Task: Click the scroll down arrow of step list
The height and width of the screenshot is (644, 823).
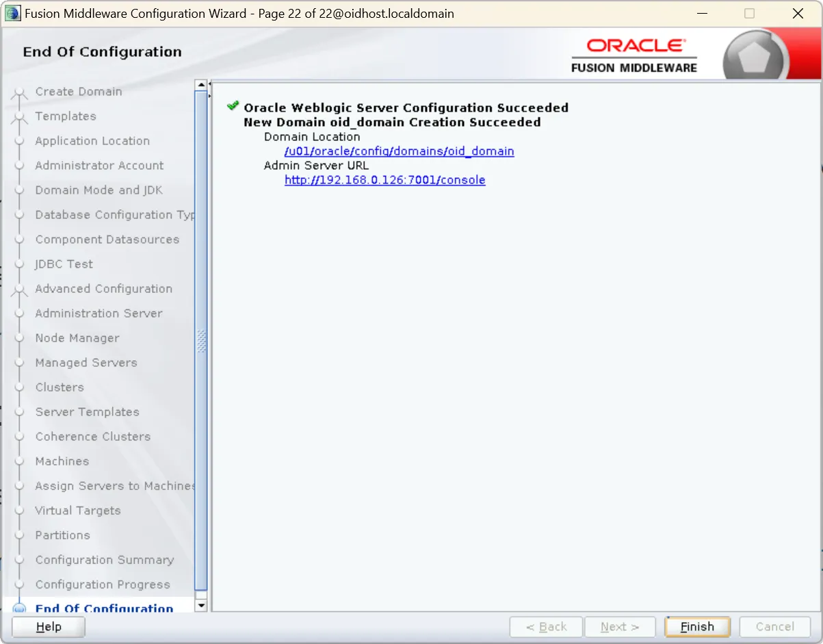Action: (201, 606)
